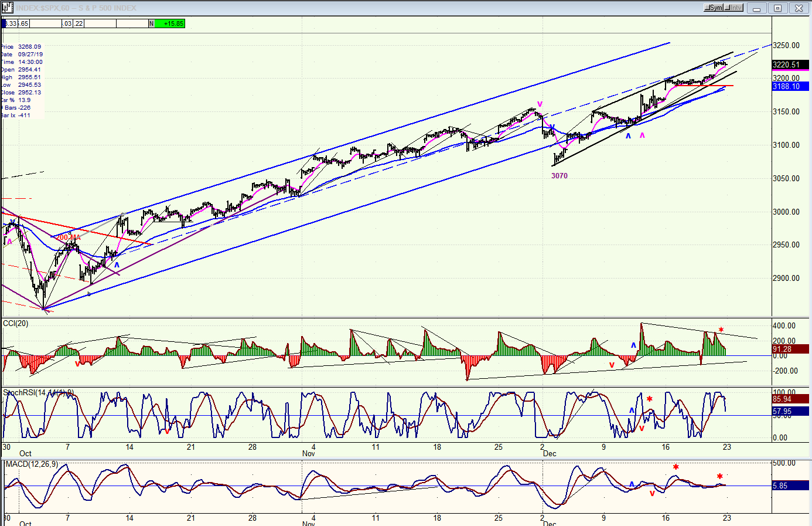Click the chart window icon in title bar
Viewport: 812px width, 526px height.
[x=8, y=8]
